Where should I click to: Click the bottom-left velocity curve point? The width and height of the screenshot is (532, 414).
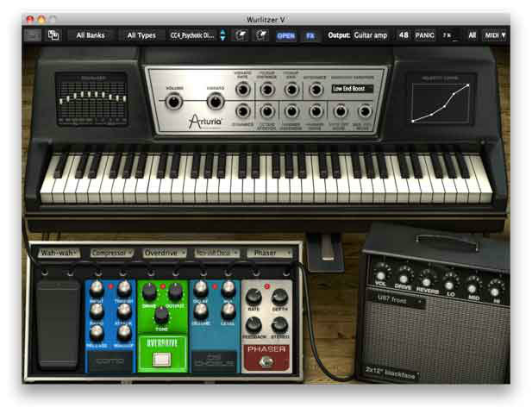click(x=413, y=121)
